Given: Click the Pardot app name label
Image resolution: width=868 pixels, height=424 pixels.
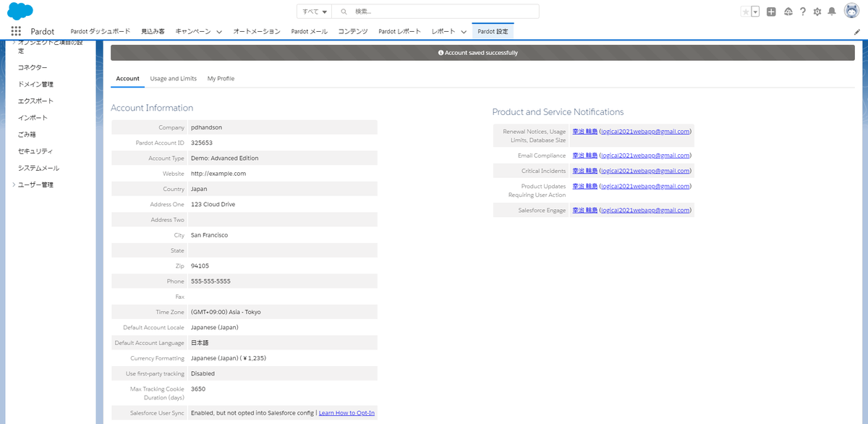Looking at the screenshot, I should tap(42, 32).
